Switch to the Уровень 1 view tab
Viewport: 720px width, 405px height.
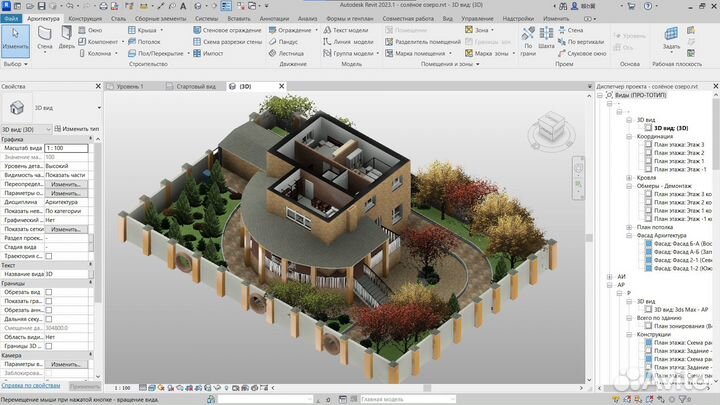point(129,86)
